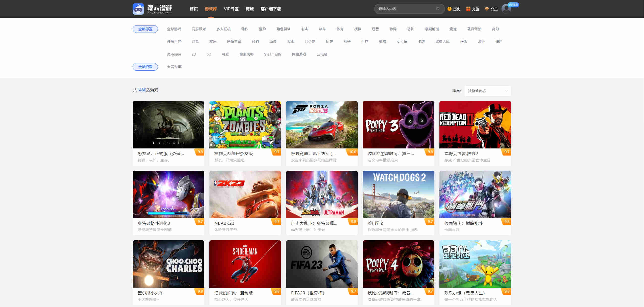Click the 10.0 rating badge on Forza Horizon 5
Image resolution: width=644 pixels, height=307 pixels.
[x=352, y=152]
